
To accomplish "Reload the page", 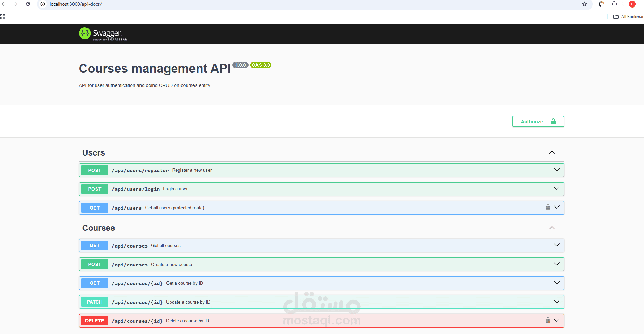I will pos(28,4).
